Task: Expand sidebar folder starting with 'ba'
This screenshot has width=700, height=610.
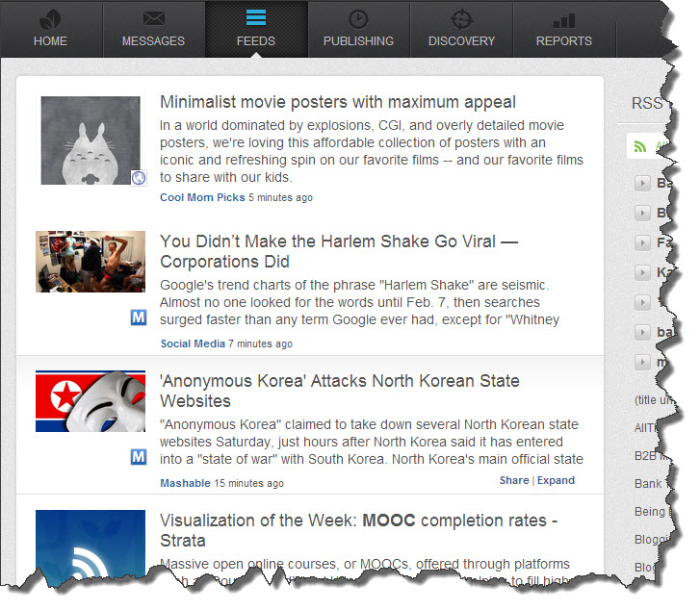Action: [x=642, y=332]
